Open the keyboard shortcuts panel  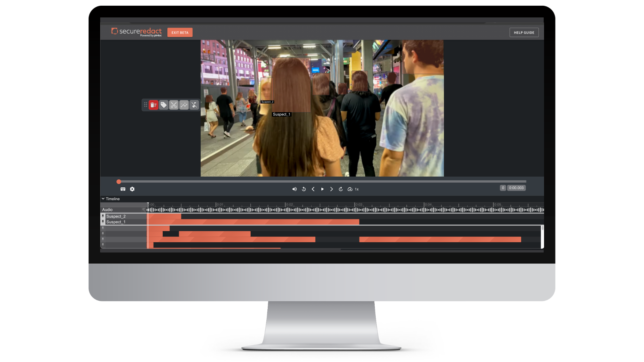point(123,189)
